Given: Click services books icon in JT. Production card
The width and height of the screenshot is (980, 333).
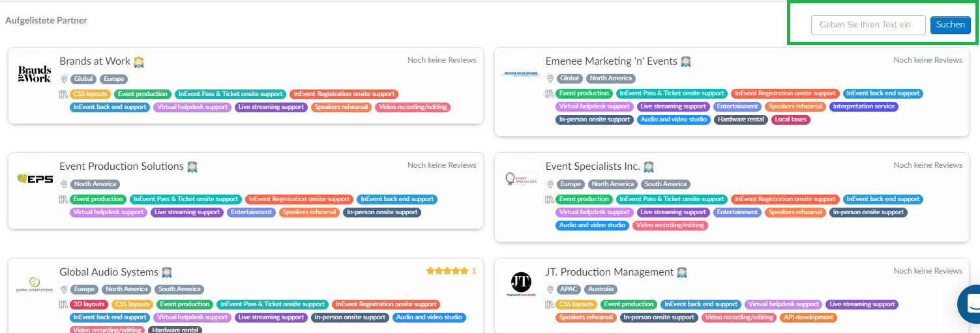Looking at the screenshot, I should pyautogui.click(x=550, y=304).
